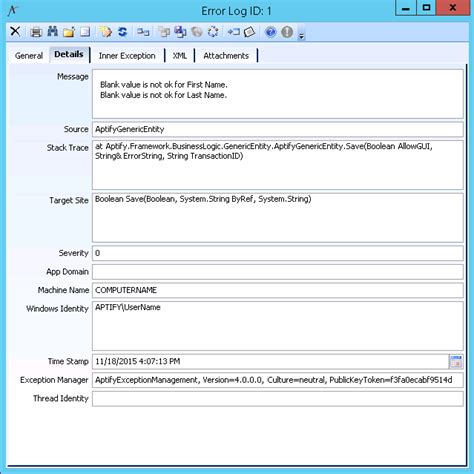Click the grayed-out globe icon
This screenshot has height=474, width=474.
coord(197,32)
